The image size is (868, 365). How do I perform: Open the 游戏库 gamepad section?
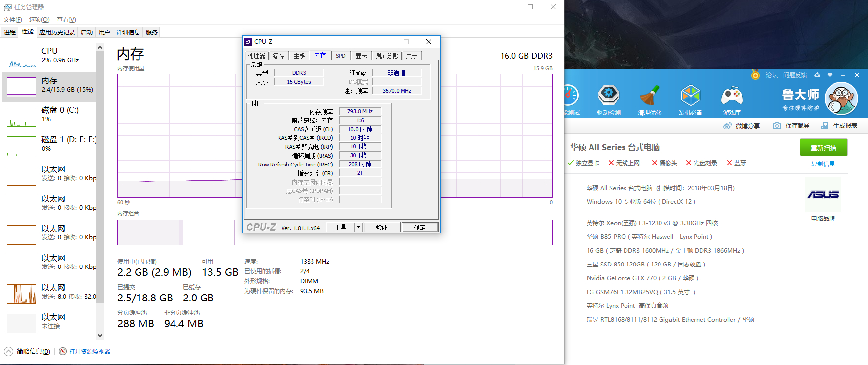tap(731, 100)
